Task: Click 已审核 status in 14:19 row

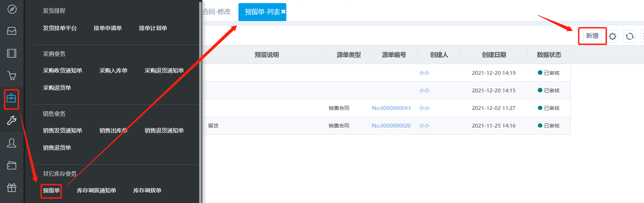Action: coord(549,73)
